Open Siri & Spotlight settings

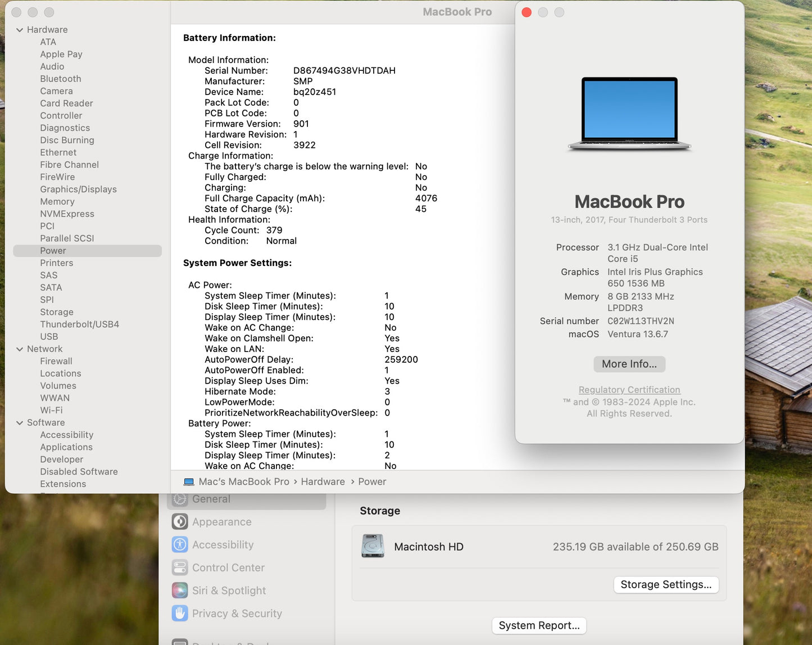(x=229, y=590)
